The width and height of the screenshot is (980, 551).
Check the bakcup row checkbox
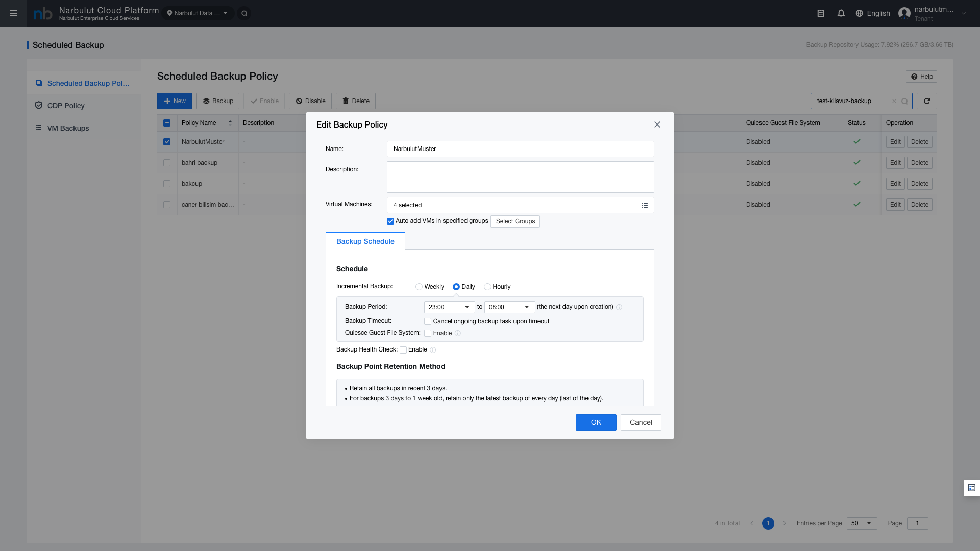tap(167, 184)
